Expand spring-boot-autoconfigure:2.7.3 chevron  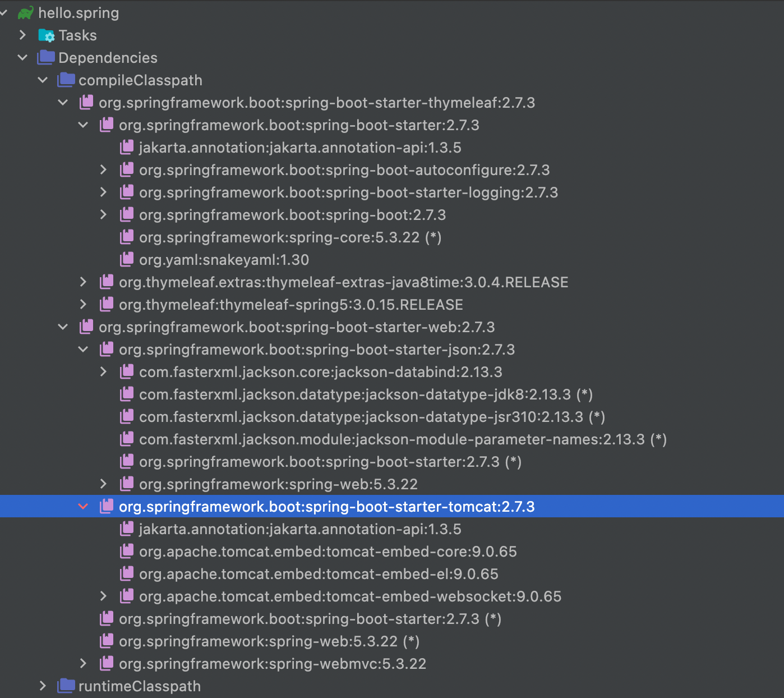click(103, 169)
